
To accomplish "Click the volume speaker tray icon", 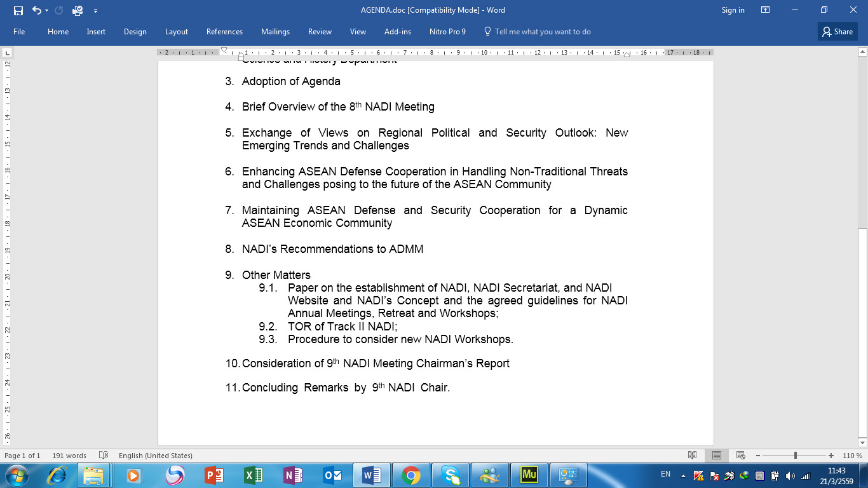I will pos(790,475).
